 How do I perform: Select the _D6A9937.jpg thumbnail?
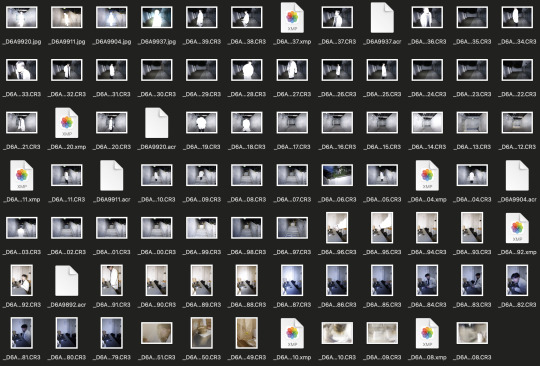(x=157, y=17)
